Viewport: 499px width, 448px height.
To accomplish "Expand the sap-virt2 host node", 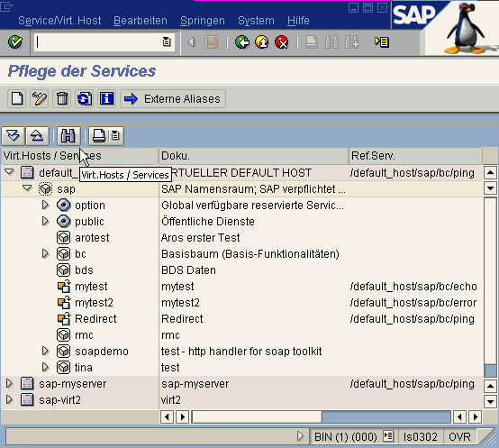I will click(x=10, y=400).
